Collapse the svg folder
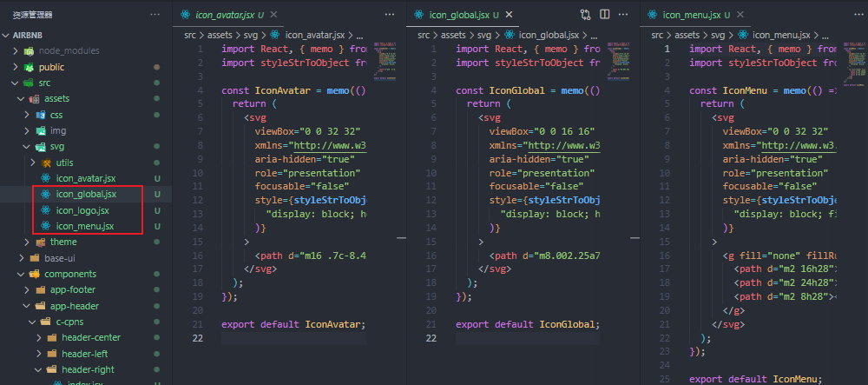Viewport: 868px width, 385px height. [x=27, y=147]
